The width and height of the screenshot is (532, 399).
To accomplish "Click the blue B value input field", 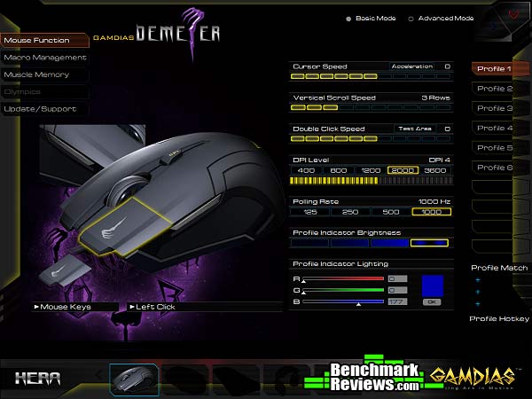I will point(396,301).
